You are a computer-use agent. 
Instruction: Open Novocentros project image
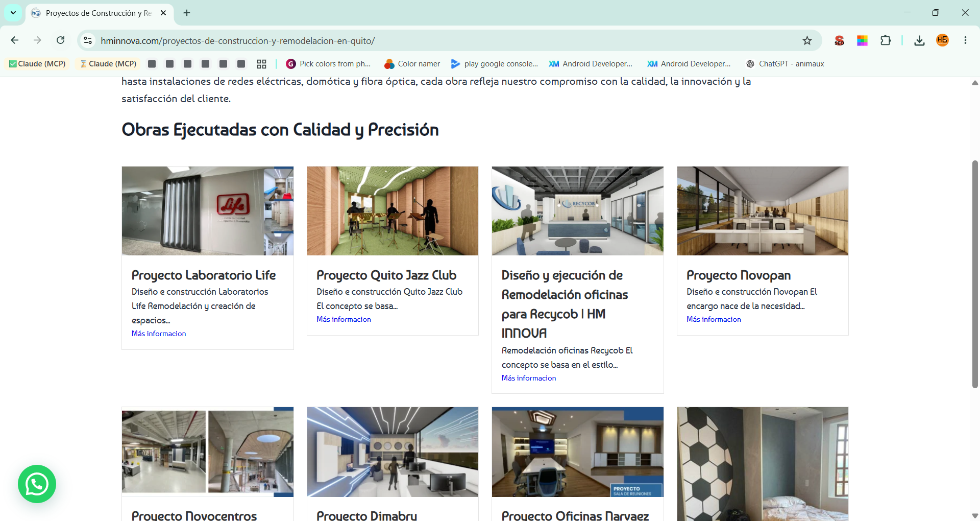(208, 452)
